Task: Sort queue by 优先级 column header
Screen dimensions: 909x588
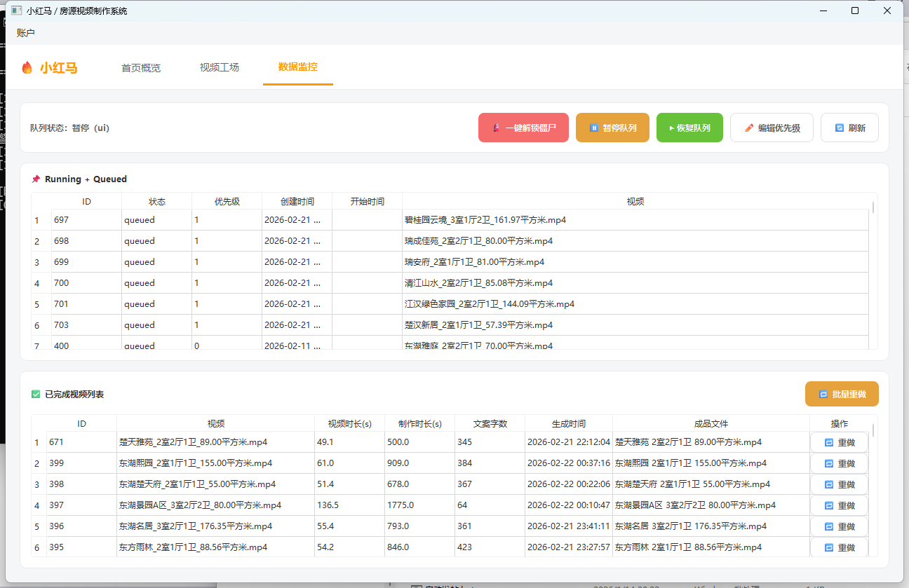Action: pyautogui.click(x=227, y=201)
